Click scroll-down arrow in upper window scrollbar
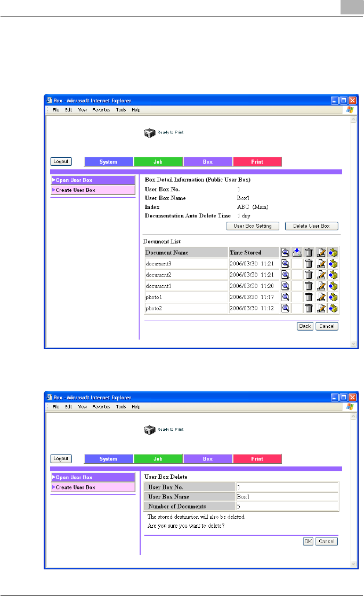 click(x=352, y=344)
